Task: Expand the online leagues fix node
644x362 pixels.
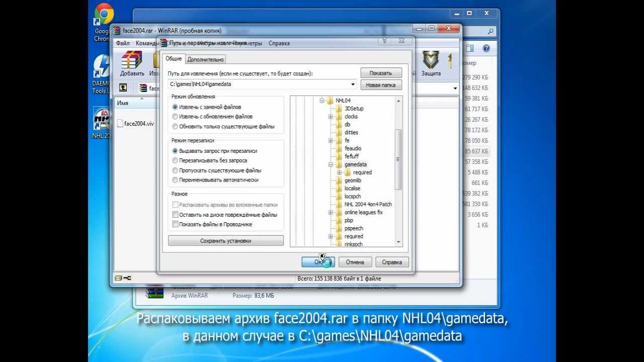Action: coord(331,212)
